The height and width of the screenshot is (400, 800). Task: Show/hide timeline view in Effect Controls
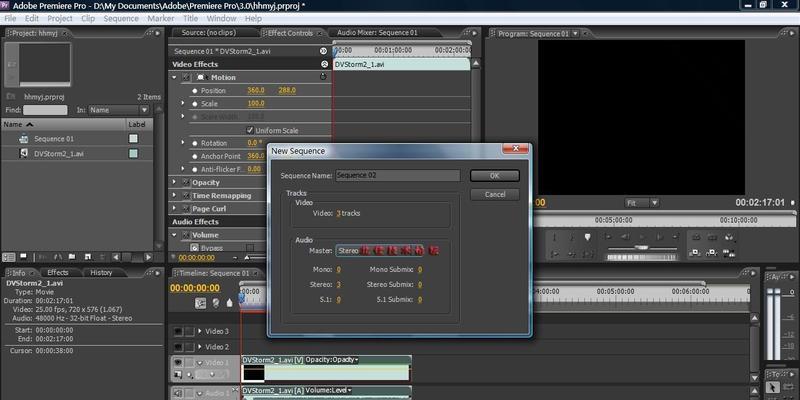point(323,51)
